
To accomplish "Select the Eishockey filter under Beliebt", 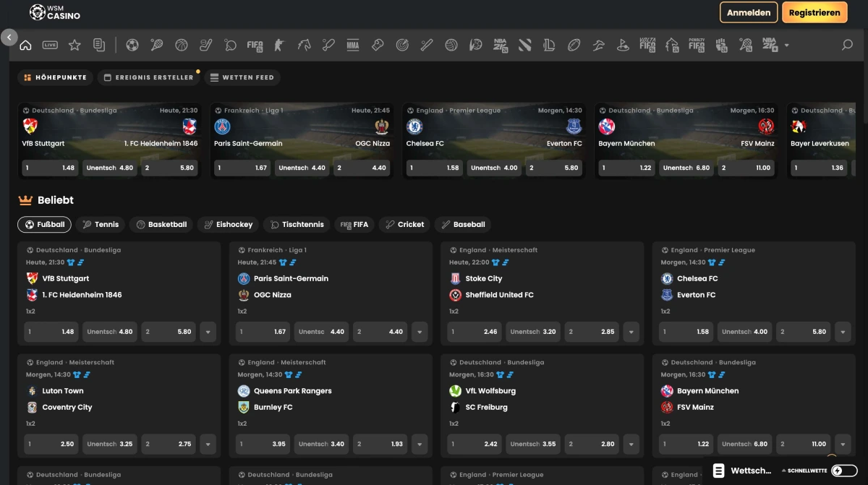I will pyautogui.click(x=228, y=225).
